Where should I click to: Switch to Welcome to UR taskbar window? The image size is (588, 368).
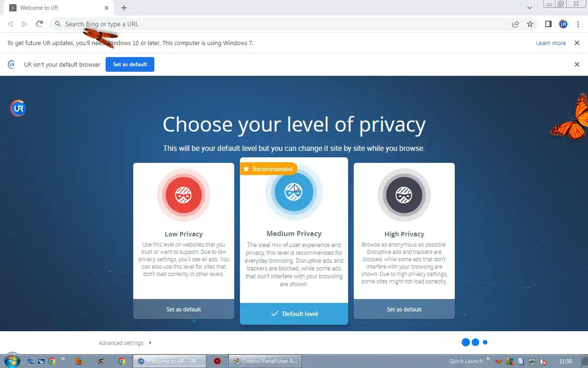click(169, 361)
